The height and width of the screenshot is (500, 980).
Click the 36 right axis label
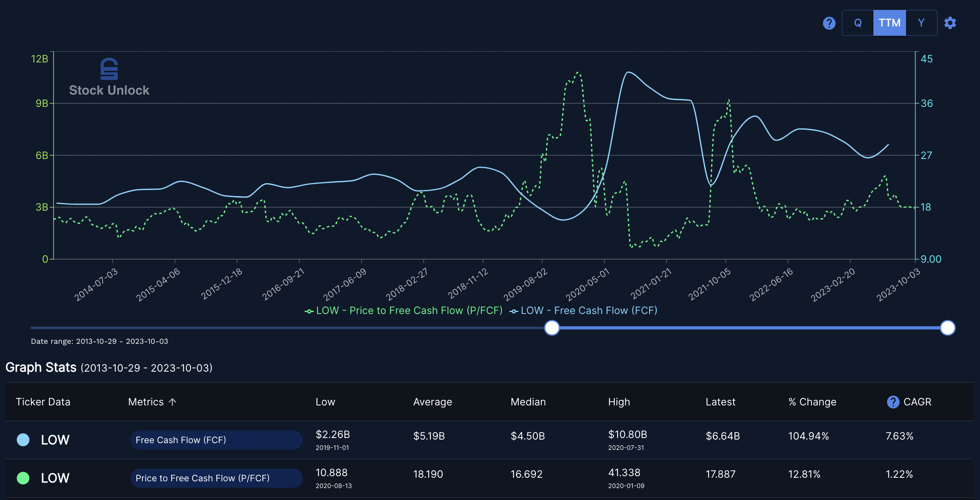[927, 103]
